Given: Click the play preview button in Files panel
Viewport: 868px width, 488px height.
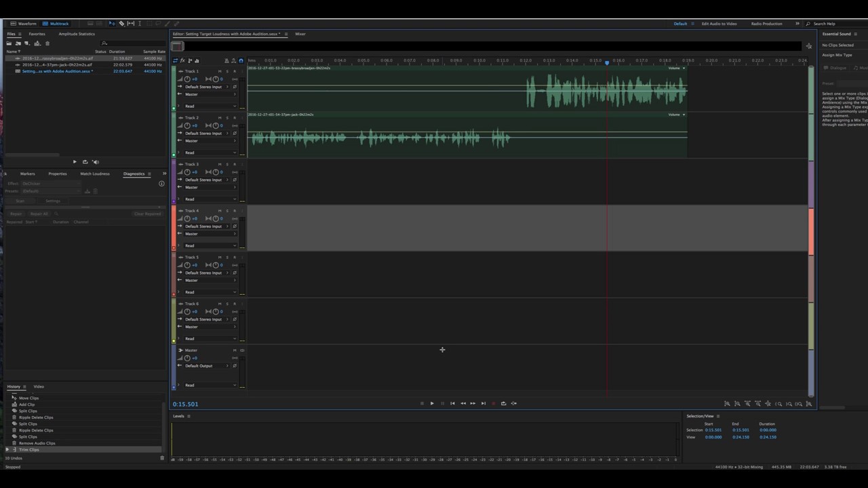Looking at the screenshot, I should pyautogui.click(x=75, y=162).
